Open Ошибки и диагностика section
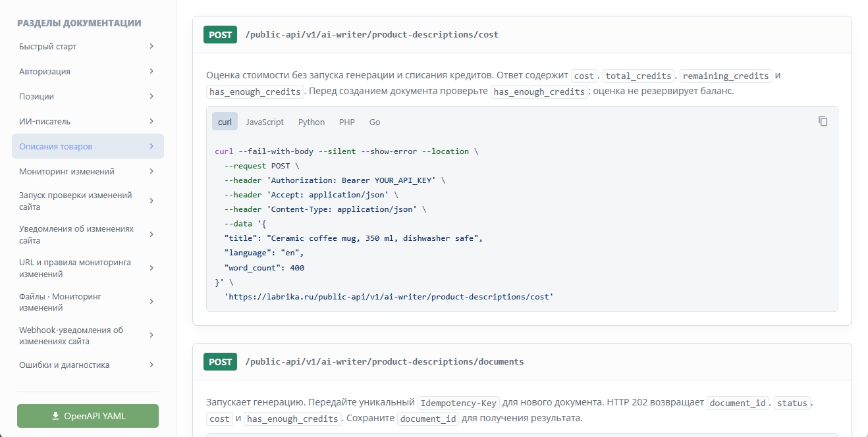 coord(88,365)
